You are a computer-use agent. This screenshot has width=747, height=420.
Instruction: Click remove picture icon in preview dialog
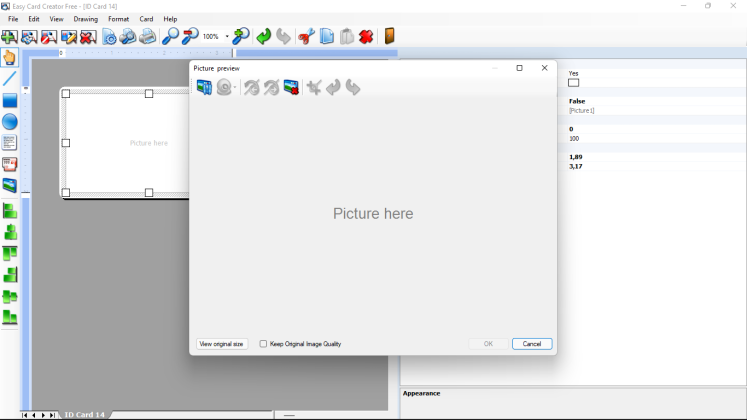[x=291, y=87]
